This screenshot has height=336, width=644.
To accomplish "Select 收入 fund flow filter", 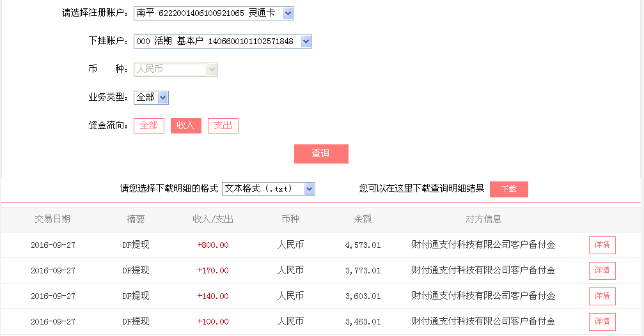I will [x=185, y=126].
